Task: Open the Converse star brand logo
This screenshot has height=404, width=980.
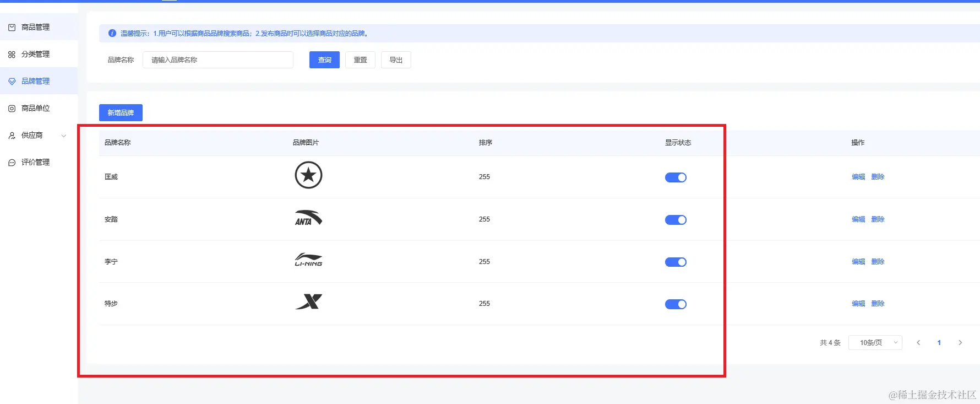Action: (308, 175)
